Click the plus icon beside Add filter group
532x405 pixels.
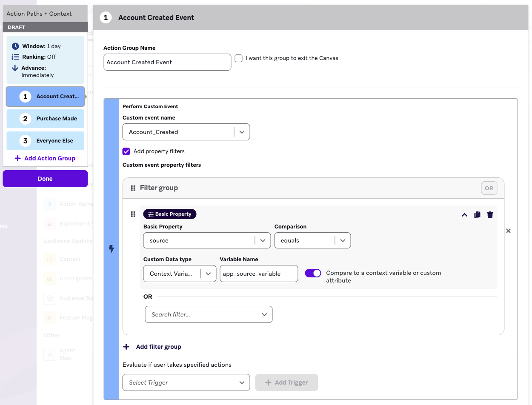126,347
